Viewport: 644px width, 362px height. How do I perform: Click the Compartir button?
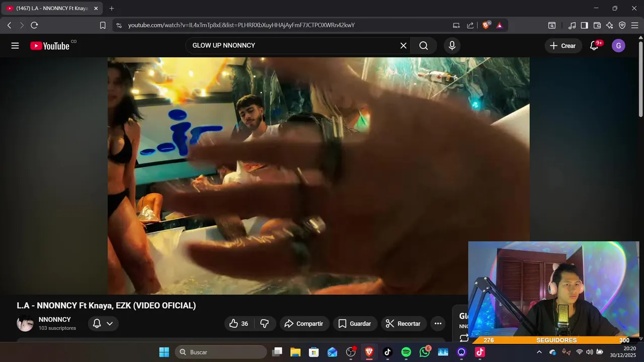tap(304, 324)
